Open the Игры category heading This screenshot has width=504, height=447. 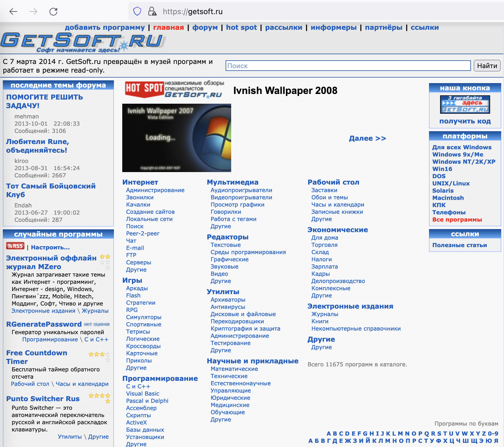point(132,280)
